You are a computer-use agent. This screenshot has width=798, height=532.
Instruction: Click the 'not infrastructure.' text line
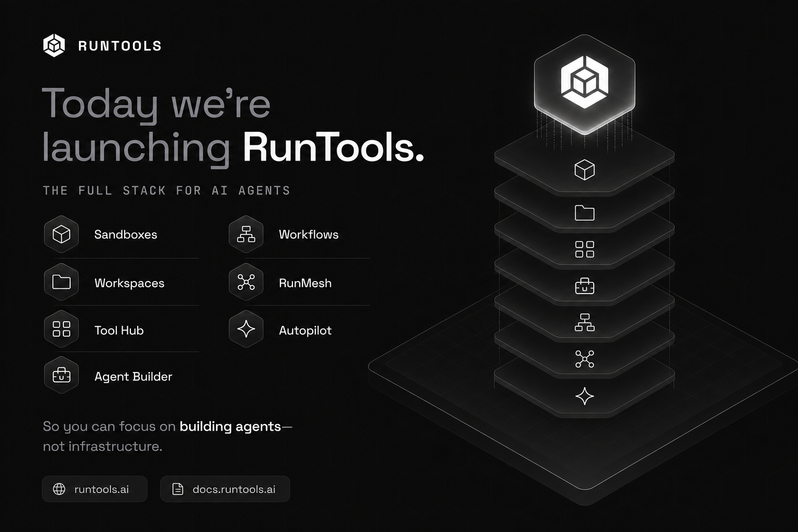pyautogui.click(x=102, y=446)
